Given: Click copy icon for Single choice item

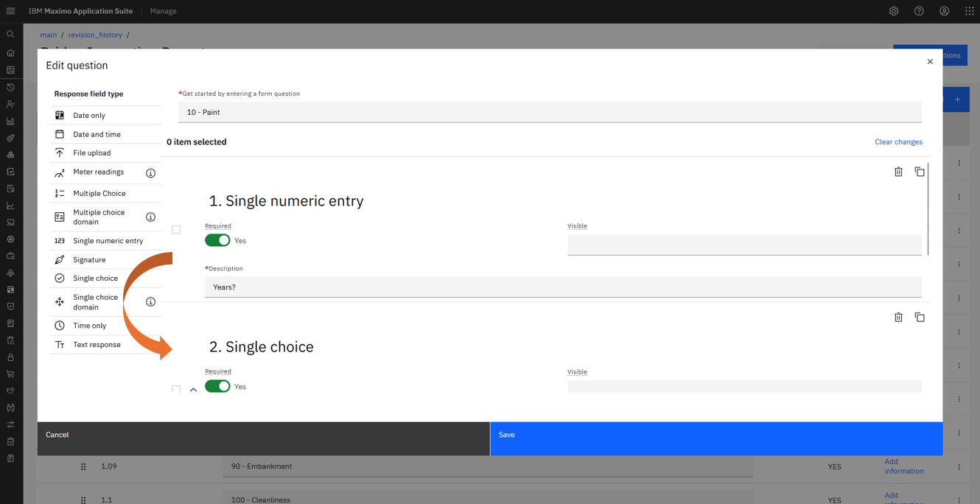Looking at the screenshot, I should pyautogui.click(x=920, y=318).
